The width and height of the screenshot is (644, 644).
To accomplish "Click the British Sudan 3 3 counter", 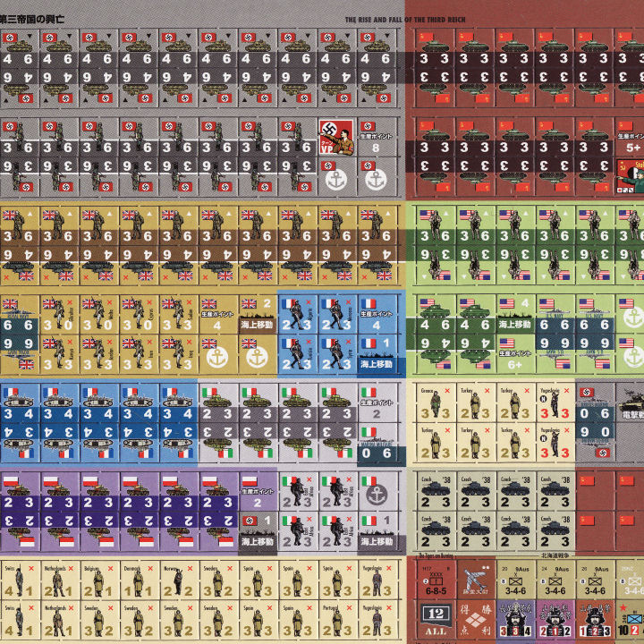I will (177, 315).
